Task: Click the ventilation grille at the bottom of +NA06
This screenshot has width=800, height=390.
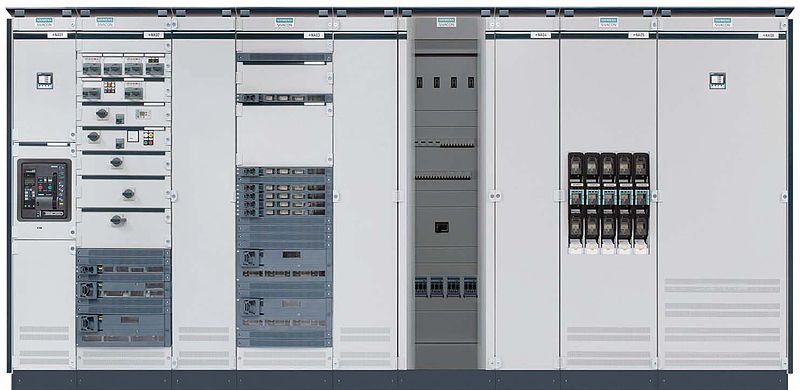Action: [x=722, y=322]
